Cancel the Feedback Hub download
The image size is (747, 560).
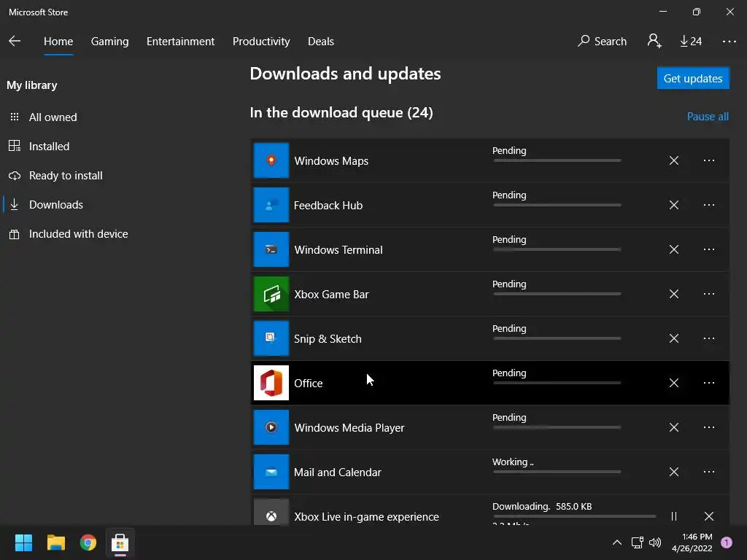673,205
